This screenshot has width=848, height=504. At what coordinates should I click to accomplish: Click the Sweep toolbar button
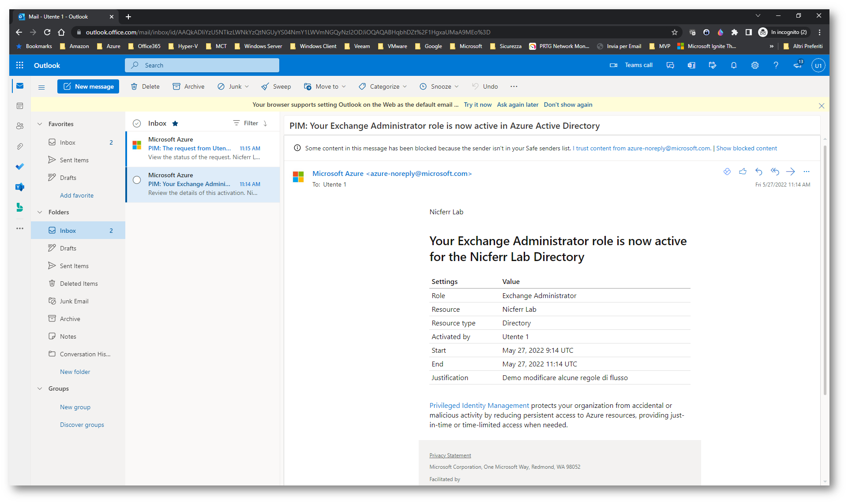276,86
